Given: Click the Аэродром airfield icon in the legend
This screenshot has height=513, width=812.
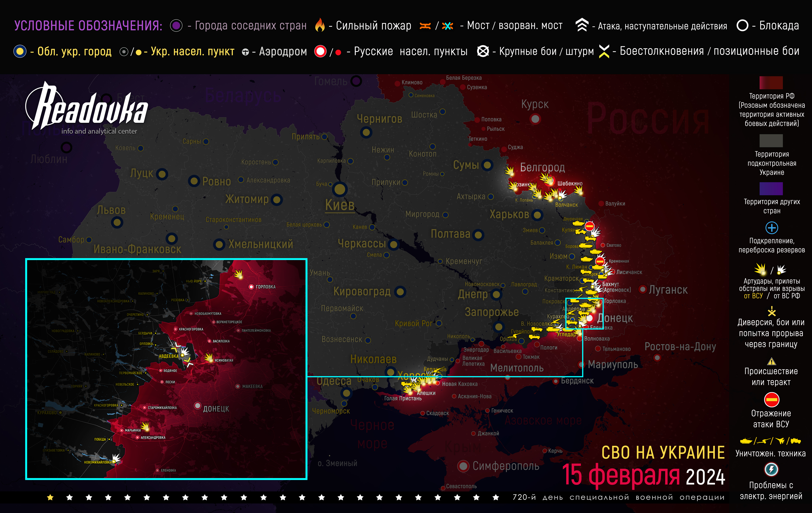Looking at the screenshot, I should pos(245,52).
